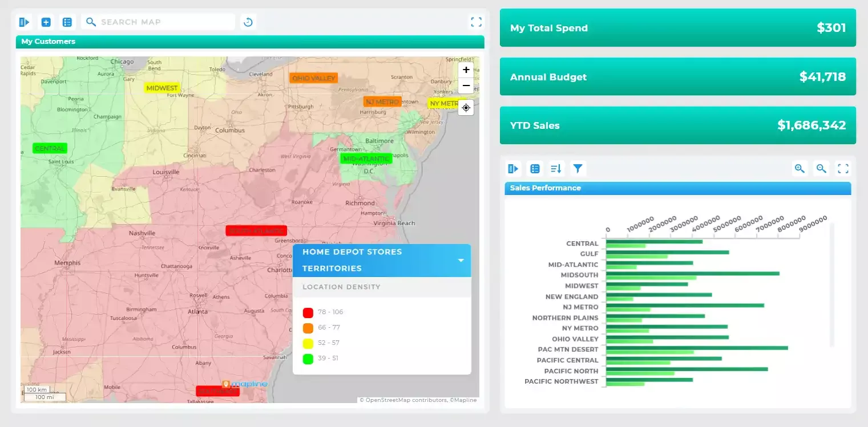
Task: Locate my position with target icon
Action: (466, 107)
